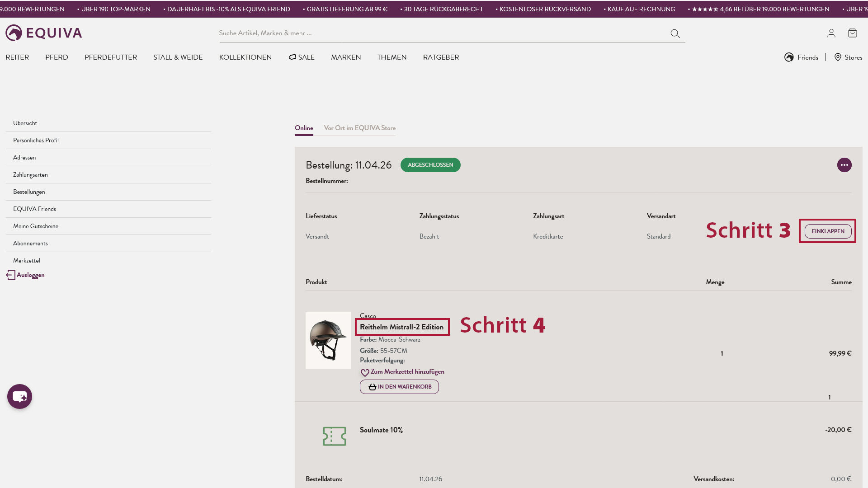
Task: Click the Stores link in header
Action: coord(854,57)
